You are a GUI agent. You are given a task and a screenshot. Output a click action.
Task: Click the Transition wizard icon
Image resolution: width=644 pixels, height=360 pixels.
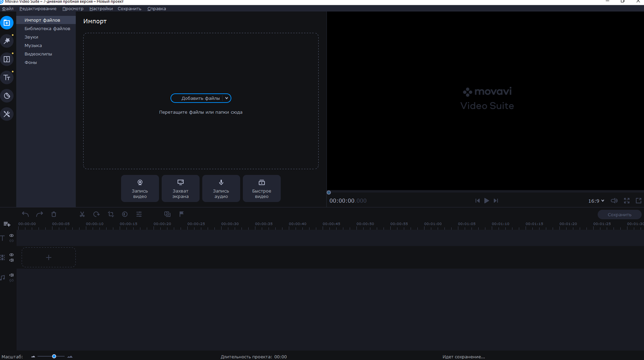[167, 214]
